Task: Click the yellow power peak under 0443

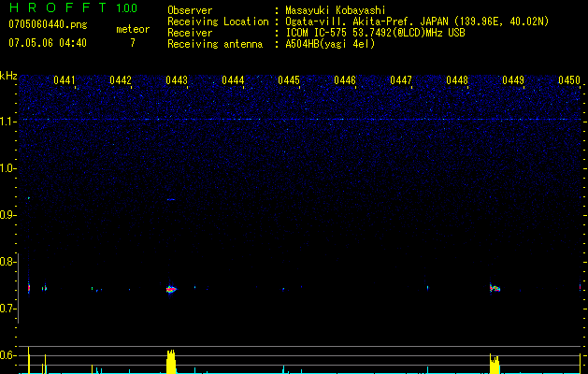Action: pyautogui.click(x=171, y=362)
